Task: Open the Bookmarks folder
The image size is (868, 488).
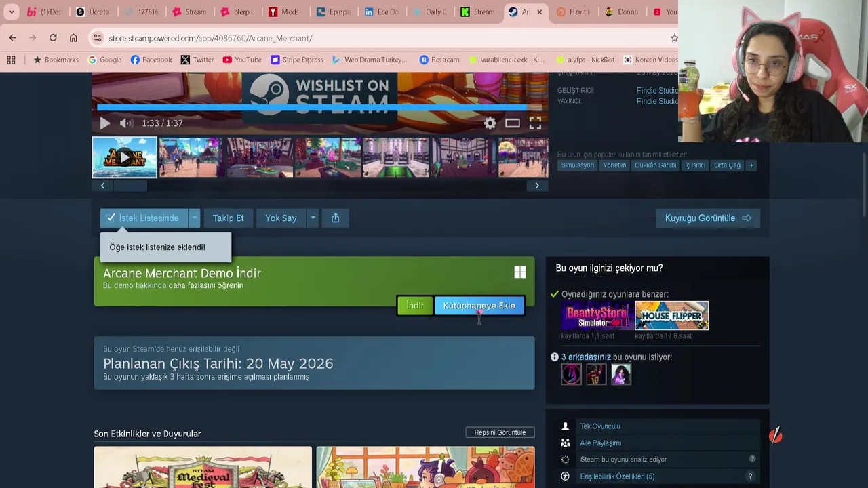Action: click(x=56, y=60)
